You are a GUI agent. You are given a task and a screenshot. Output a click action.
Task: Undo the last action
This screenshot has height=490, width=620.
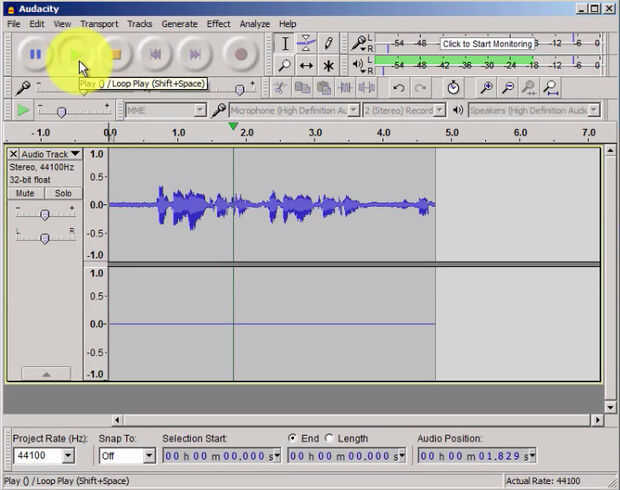399,88
